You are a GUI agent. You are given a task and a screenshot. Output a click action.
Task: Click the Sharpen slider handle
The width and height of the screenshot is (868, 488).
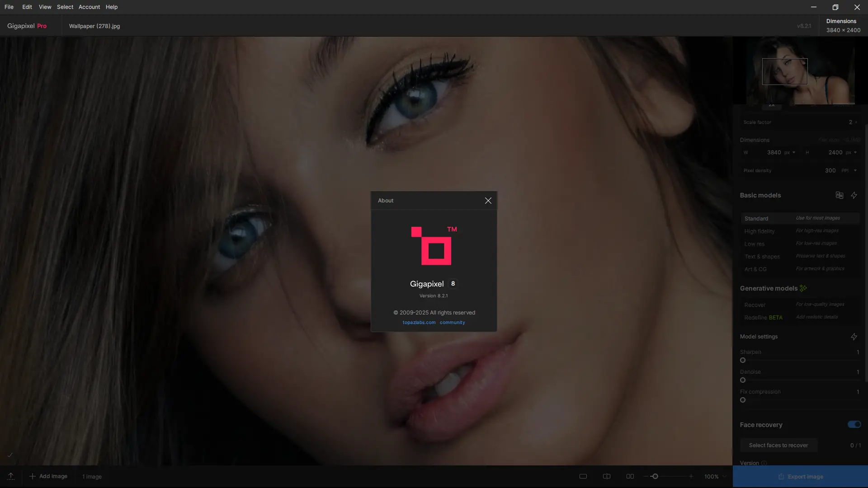(743, 361)
